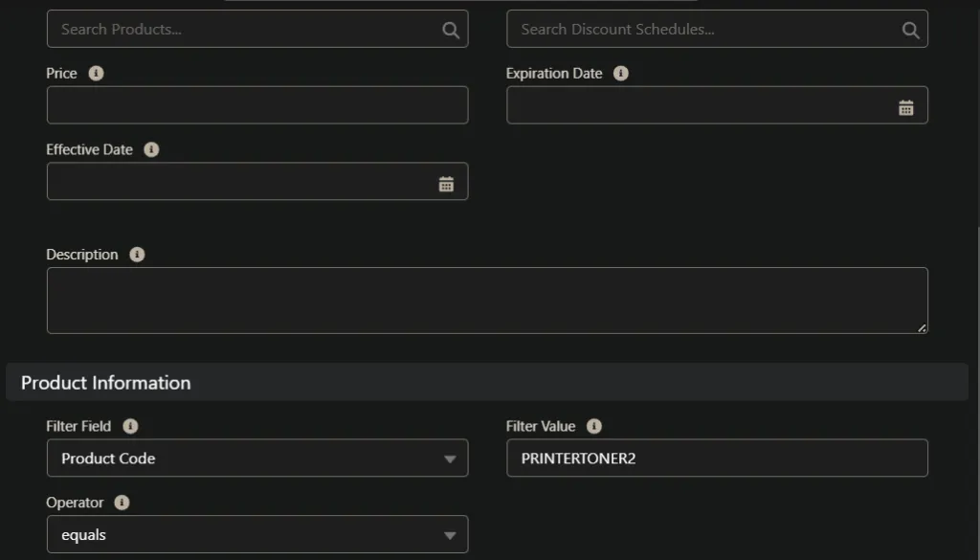Show the Effective Date info tooltip

pos(151,149)
